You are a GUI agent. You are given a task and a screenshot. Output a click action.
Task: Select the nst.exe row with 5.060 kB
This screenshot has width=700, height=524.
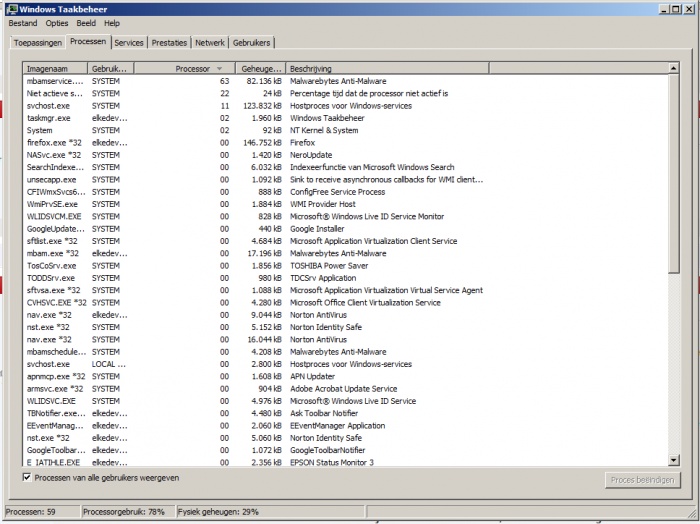[x=346, y=438]
